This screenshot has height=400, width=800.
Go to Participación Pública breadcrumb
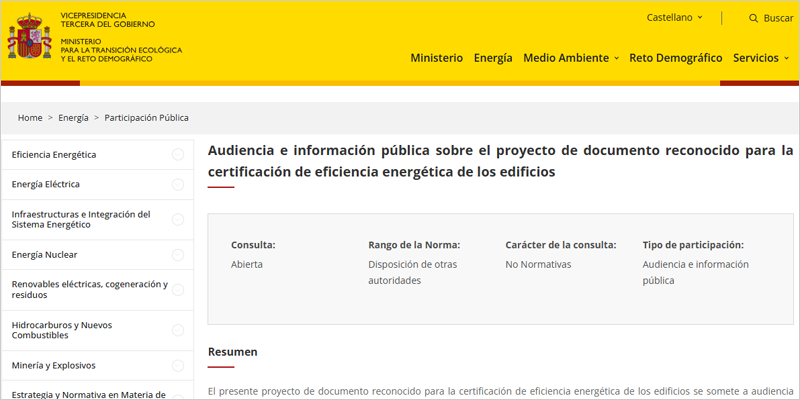click(146, 118)
